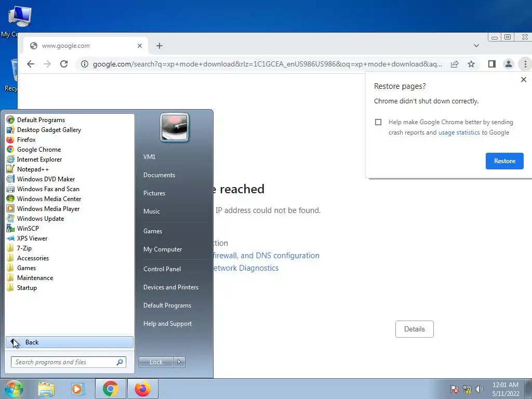Launch Google Chrome from the Start menu list
The height and width of the screenshot is (399, 532).
point(34,149)
